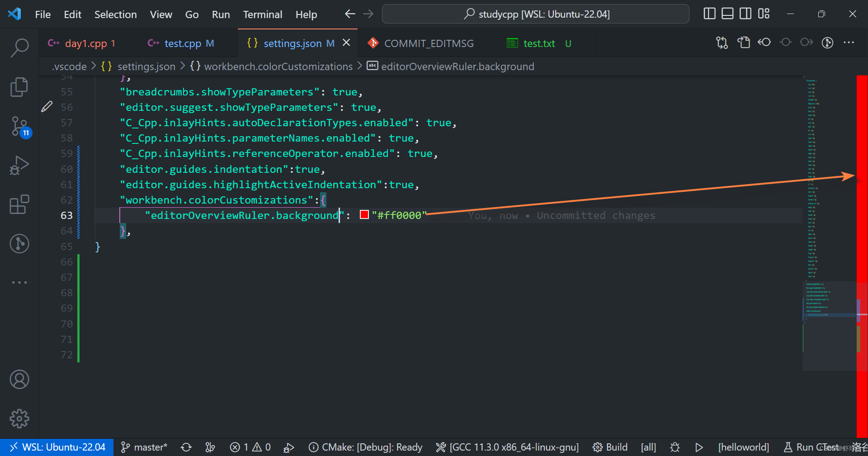Open the Manage gear menu

pyautogui.click(x=19, y=418)
